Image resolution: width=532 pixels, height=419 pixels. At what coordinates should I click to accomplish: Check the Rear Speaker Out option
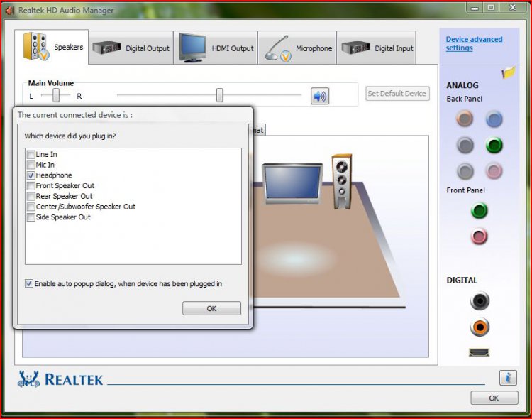[31, 197]
